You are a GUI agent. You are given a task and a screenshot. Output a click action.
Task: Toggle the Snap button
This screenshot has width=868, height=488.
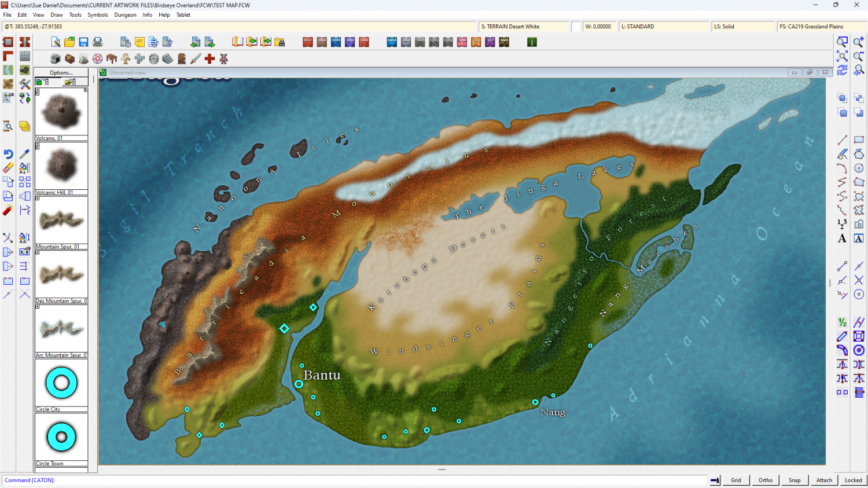[795, 480]
